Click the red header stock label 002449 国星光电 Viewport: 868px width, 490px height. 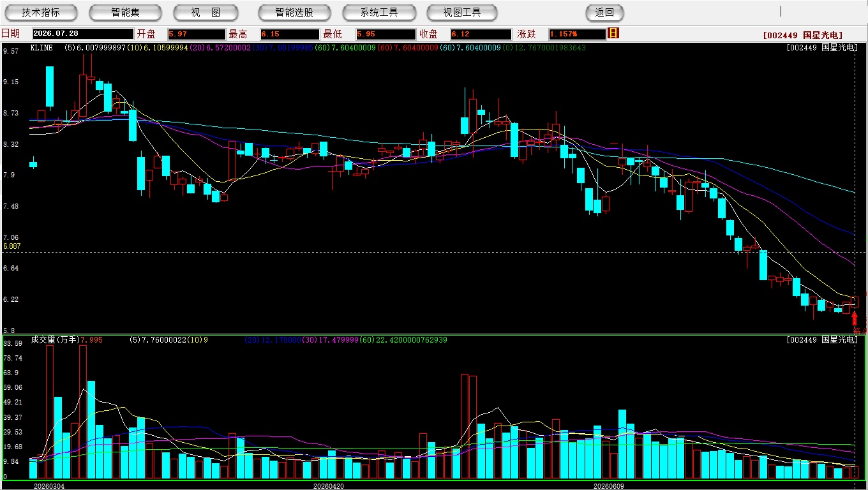point(803,35)
